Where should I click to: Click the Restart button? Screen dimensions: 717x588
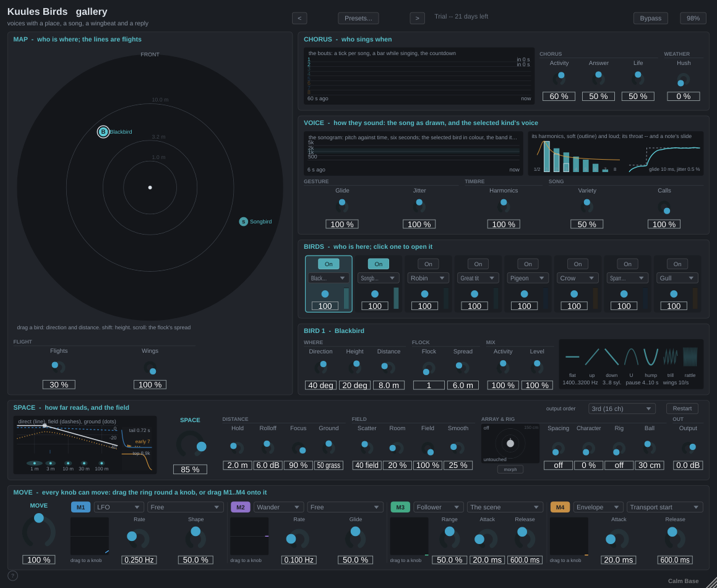point(682,408)
